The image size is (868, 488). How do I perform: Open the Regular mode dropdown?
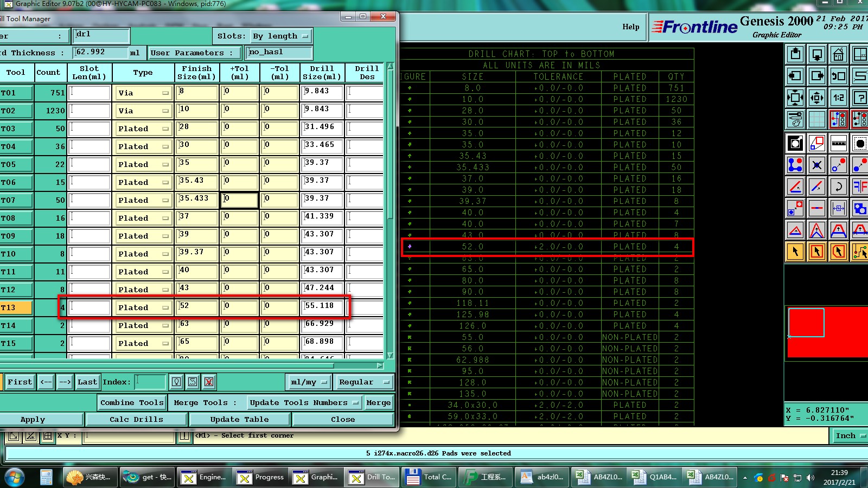tap(364, 382)
